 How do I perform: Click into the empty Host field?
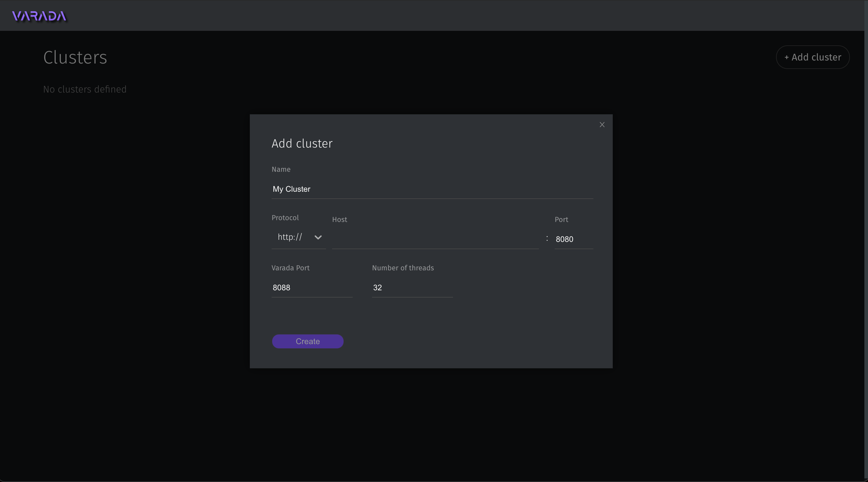click(x=435, y=239)
